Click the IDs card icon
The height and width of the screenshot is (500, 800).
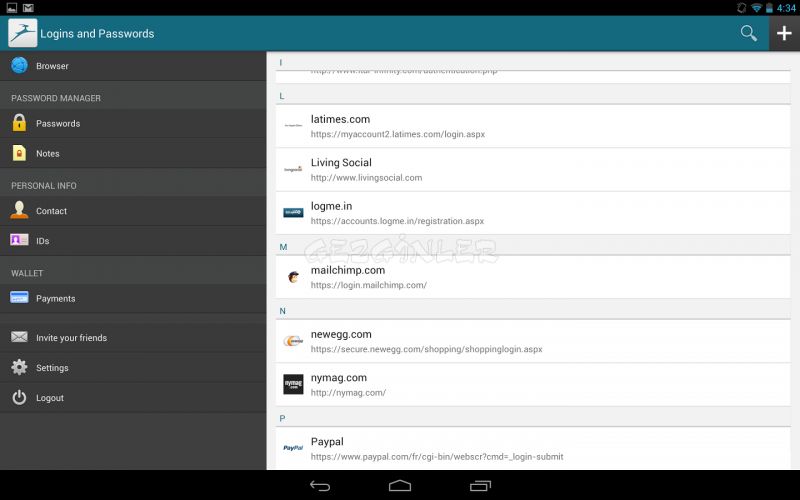[x=19, y=240]
